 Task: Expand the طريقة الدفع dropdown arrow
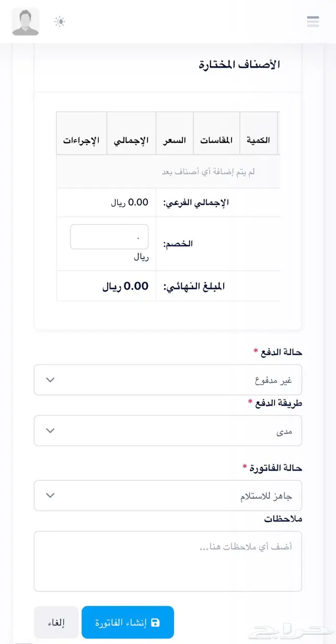tap(50, 430)
